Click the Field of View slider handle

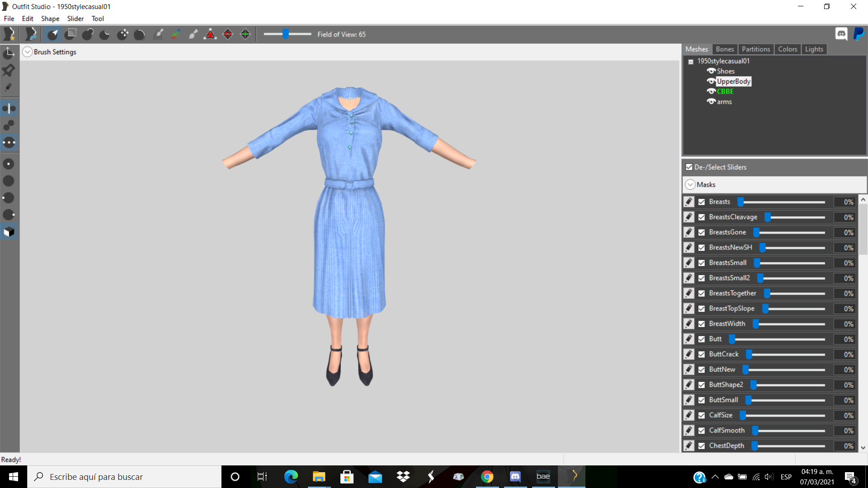pyautogui.click(x=286, y=34)
